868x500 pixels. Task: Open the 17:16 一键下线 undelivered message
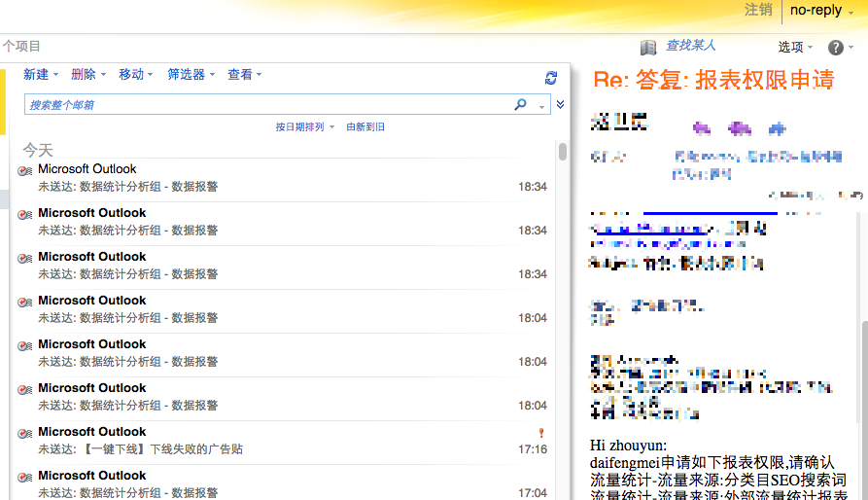282,441
